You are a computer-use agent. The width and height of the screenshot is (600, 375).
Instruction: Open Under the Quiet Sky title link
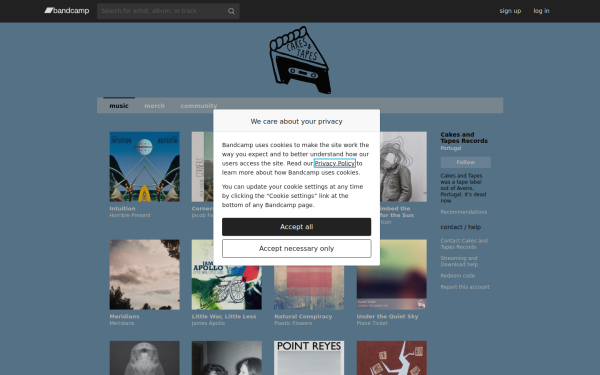(387, 316)
